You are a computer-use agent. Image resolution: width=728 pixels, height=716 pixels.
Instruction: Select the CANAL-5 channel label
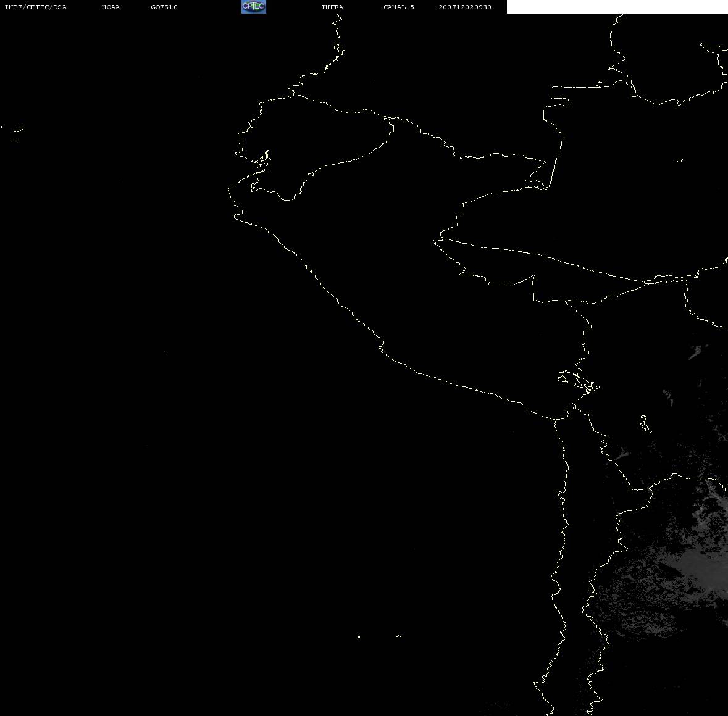click(399, 7)
